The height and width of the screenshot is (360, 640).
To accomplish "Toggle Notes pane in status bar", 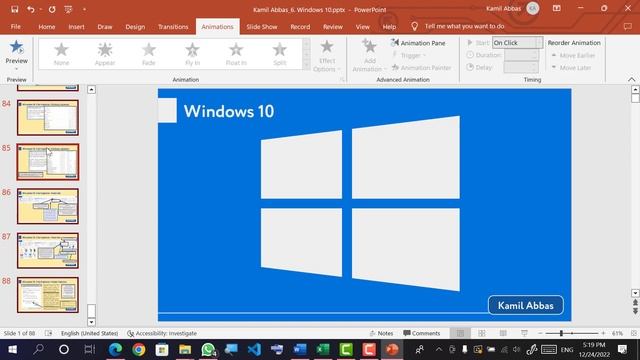I will pos(381,333).
